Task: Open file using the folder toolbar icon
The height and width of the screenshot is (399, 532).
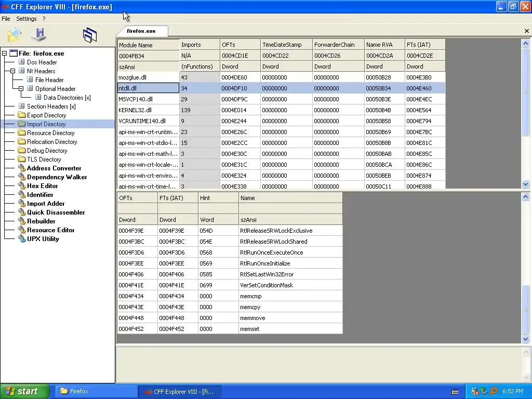Action: click(14, 35)
